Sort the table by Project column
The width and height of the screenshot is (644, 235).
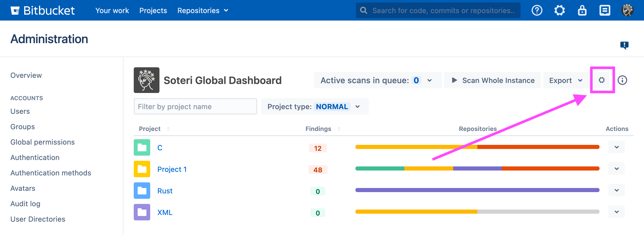point(168,129)
